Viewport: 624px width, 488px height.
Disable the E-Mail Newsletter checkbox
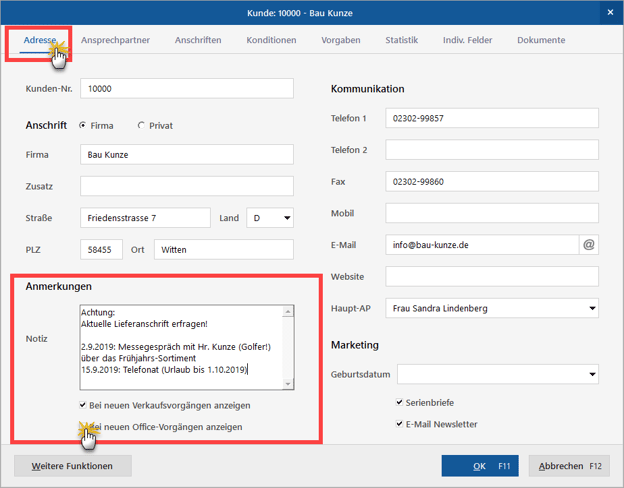[401, 424]
